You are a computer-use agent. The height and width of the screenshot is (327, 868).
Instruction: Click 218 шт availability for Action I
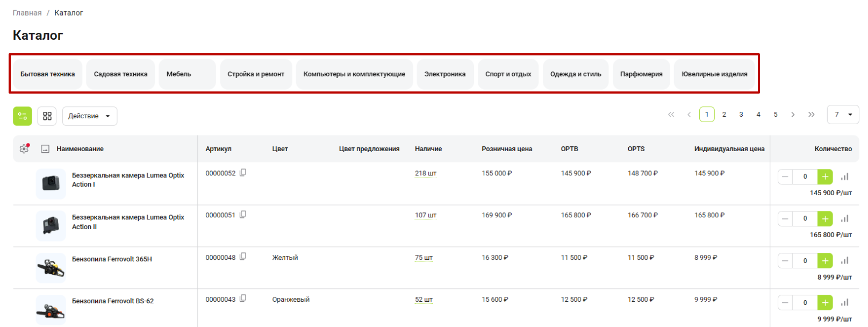click(425, 174)
